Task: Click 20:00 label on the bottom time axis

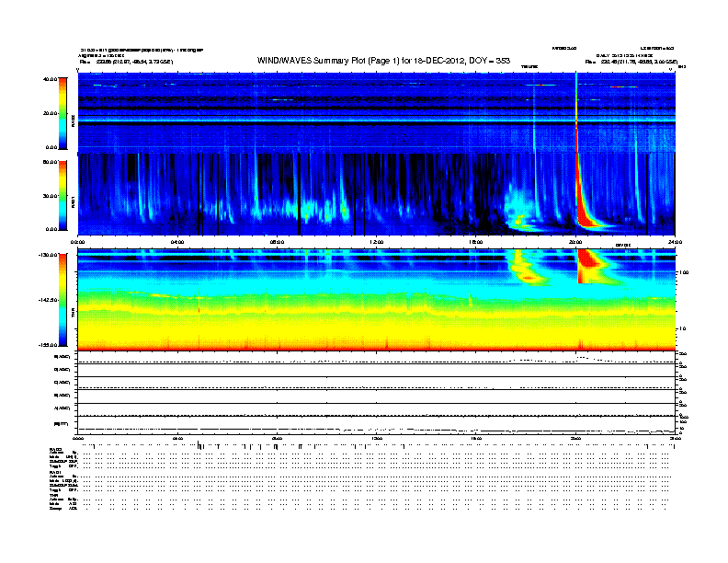Action: click(x=575, y=438)
